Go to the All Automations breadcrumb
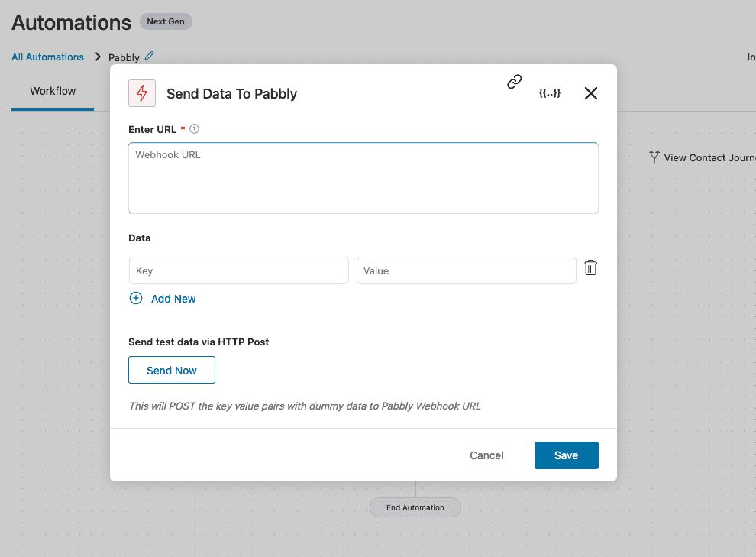 pos(48,57)
